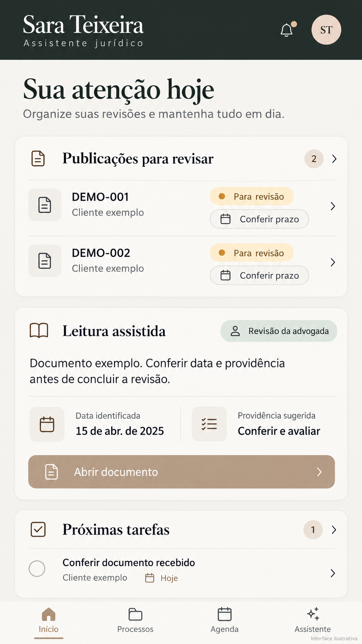Click the count badge 2 on Publicações
The height and width of the screenshot is (644, 362).
pyautogui.click(x=314, y=159)
